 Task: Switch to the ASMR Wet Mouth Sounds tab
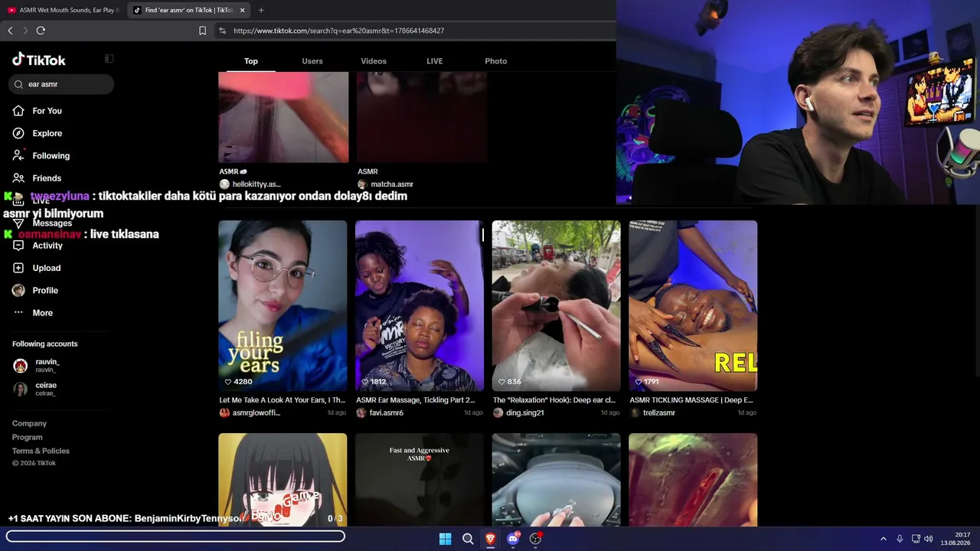[x=64, y=10]
